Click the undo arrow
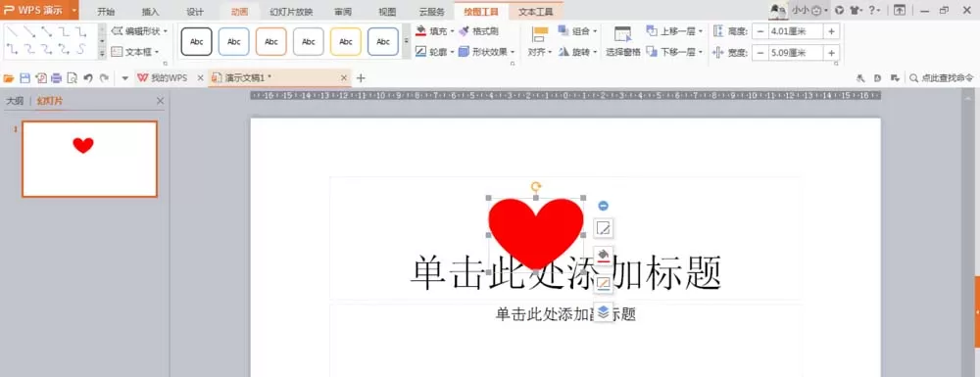The height and width of the screenshot is (377, 980). 88,78
